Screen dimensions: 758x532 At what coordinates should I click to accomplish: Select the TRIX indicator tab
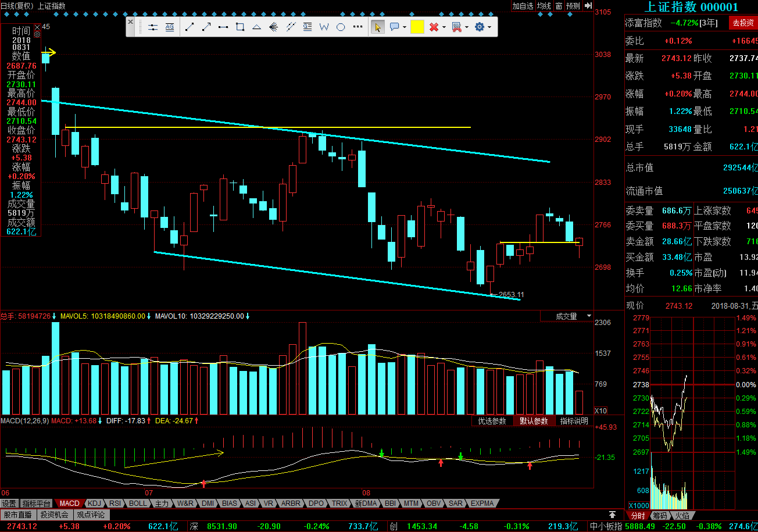coord(339,504)
